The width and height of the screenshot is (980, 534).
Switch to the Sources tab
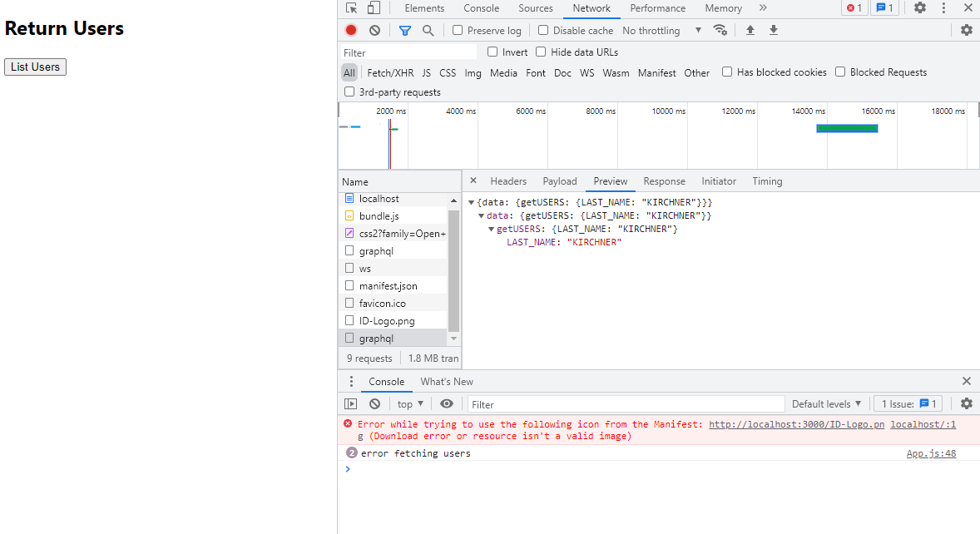[536, 8]
